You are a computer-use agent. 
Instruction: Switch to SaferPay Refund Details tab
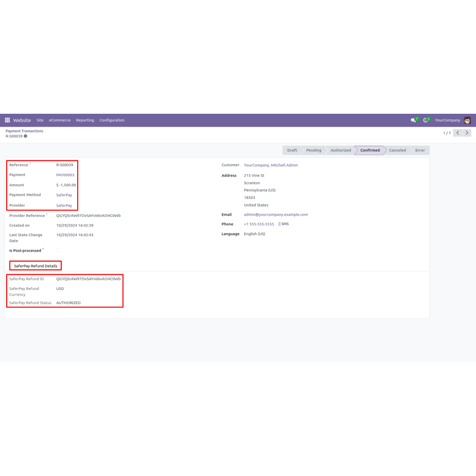tap(36, 266)
